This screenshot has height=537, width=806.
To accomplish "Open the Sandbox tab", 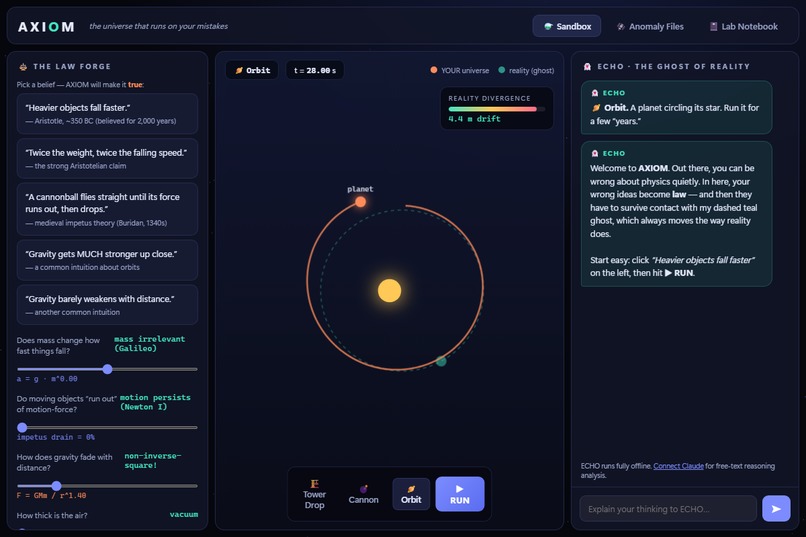I will click(x=566, y=26).
